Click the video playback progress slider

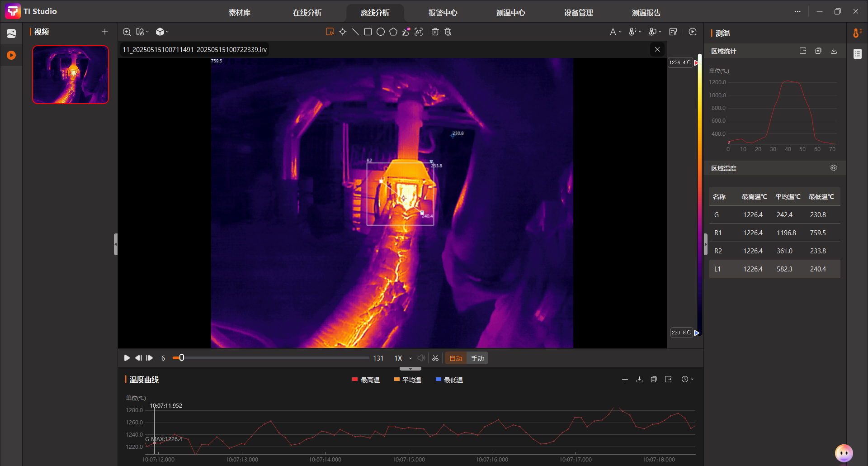[271, 358]
